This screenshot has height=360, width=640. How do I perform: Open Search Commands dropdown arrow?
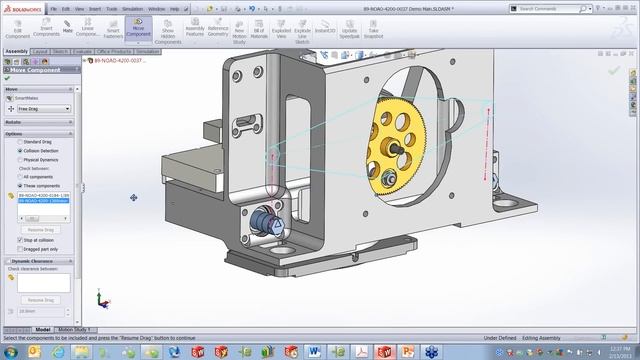point(590,9)
